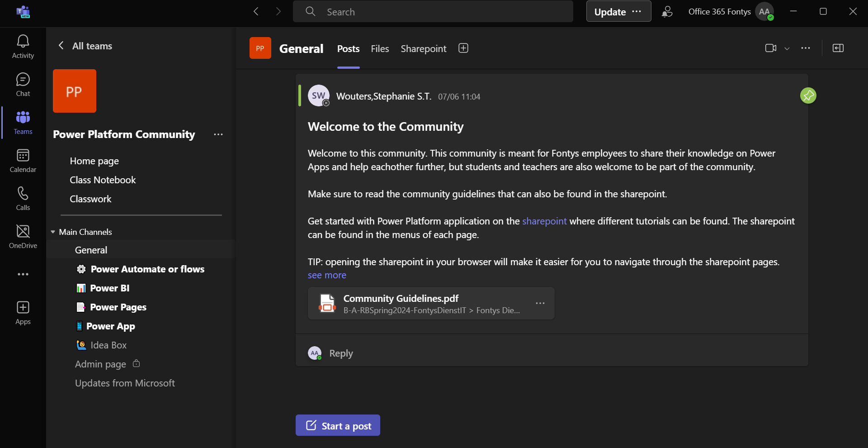Open Chat from the sidebar

(23, 85)
